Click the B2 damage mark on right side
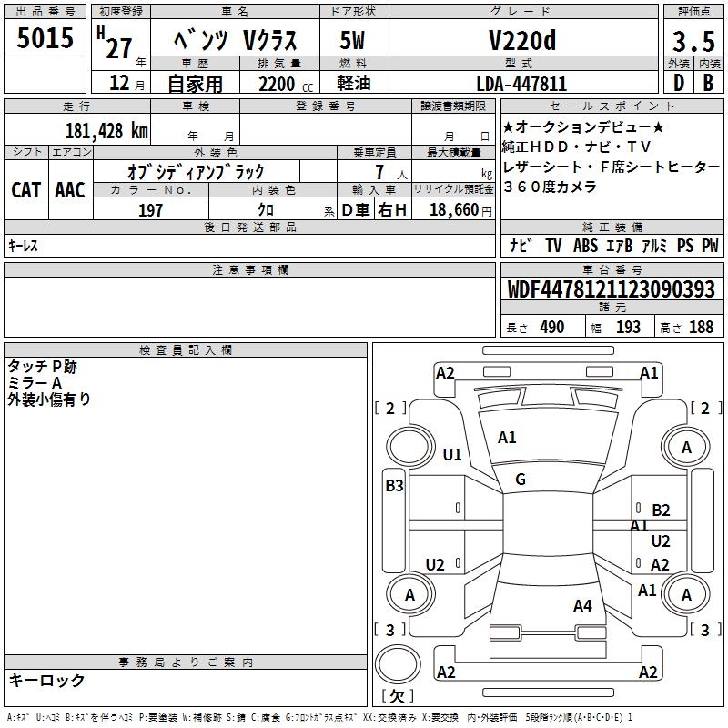This screenshot has width=728, height=728. coord(661,511)
